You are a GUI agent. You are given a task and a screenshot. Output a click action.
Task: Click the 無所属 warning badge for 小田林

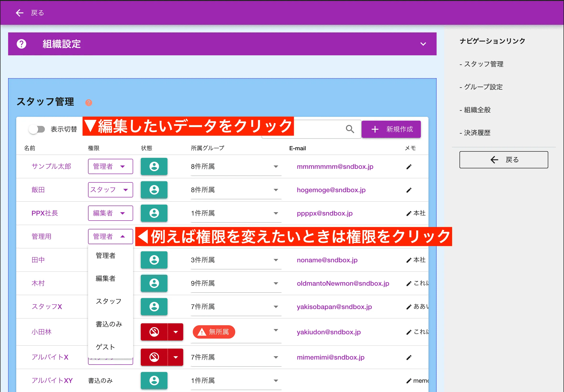tap(214, 332)
